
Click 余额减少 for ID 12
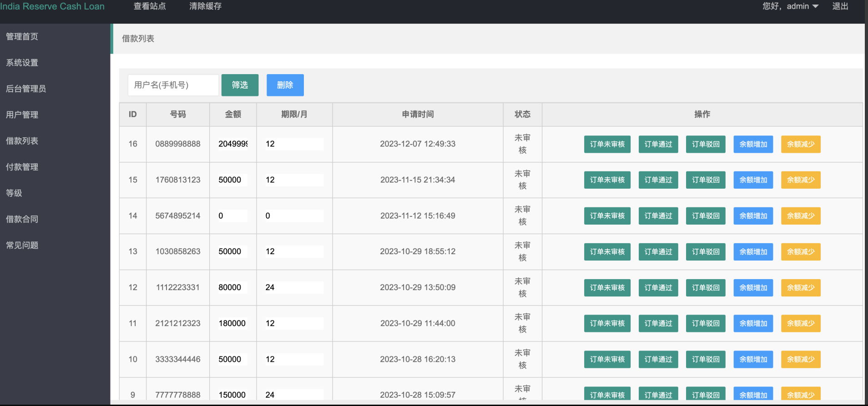[x=801, y=288]
